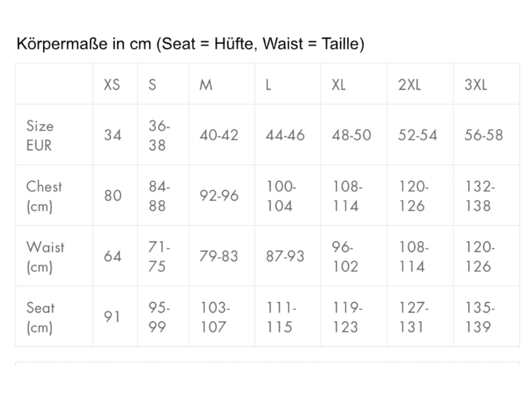
Task: Click the 2XL column header
Action: coord(409,86)
